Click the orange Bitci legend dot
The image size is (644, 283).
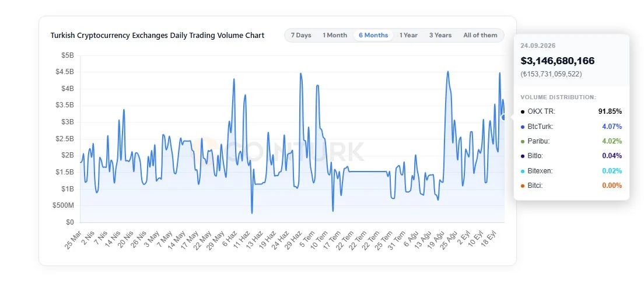(x=523, y=186)
